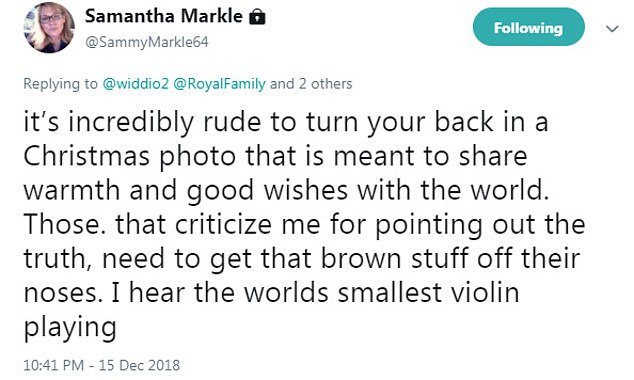
Task: Open the @RoyalFamily mention link
Action: [220, 84]
